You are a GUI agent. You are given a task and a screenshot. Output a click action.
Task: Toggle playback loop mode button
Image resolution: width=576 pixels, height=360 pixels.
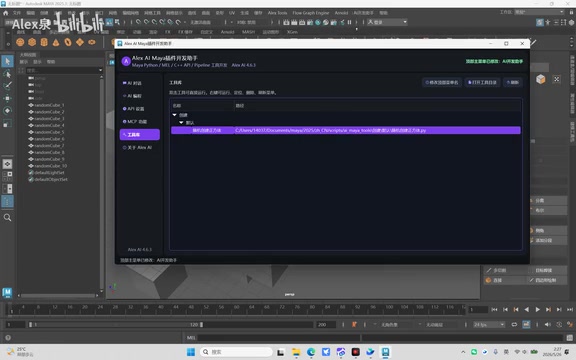514,324
